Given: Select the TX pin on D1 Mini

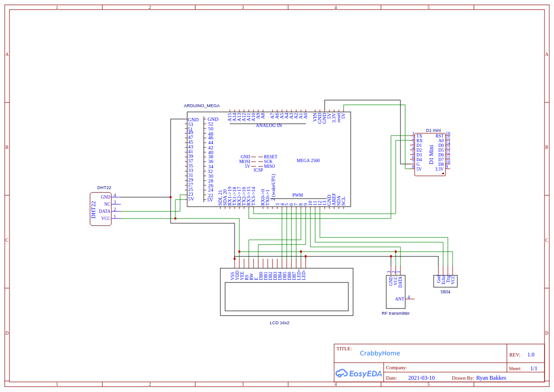Looking at the screenshot, I should click(x=419, y=136).
